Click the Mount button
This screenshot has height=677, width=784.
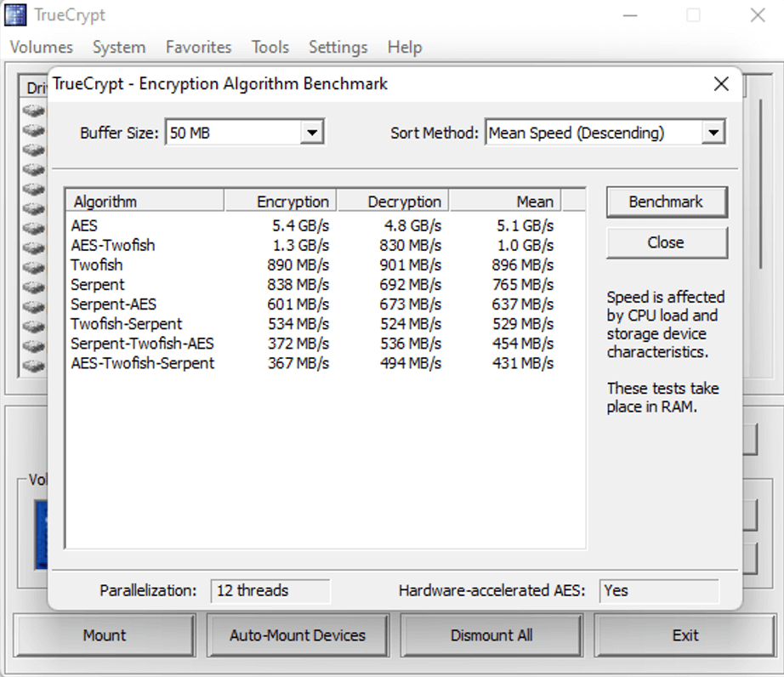[103, 634]
